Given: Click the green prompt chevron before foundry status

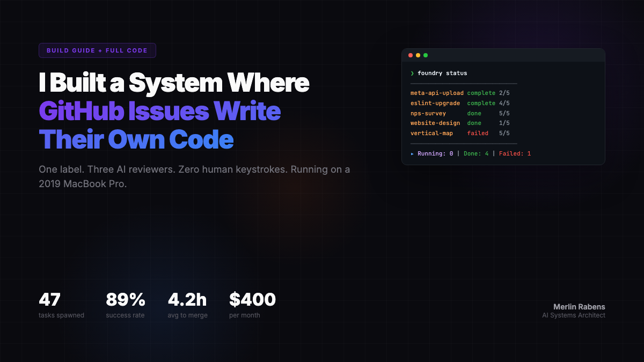Looking at the screenshot, I should click(x=412, y=73).
